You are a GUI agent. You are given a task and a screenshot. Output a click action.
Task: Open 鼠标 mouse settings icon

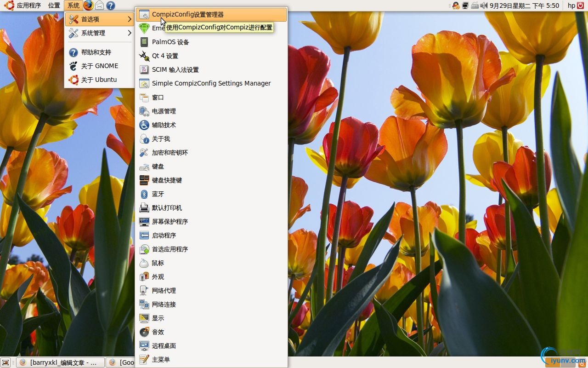[144, 263]
